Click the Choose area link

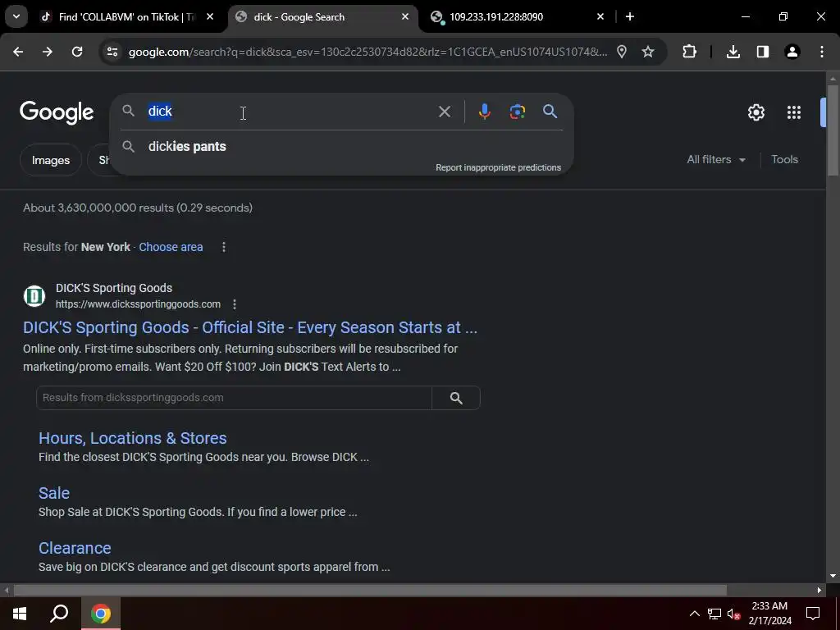click(171, 247)
